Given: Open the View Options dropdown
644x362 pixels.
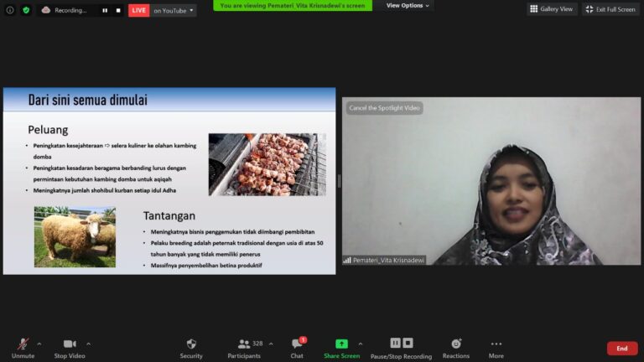Looking at the screenshot, I should pyautogui.click(x=408, y=6).
